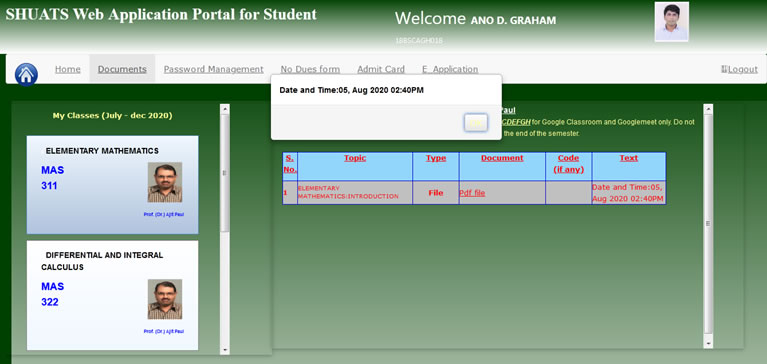Open the Pdf file link
Screen dimensions: 767x364
point(472,193)
